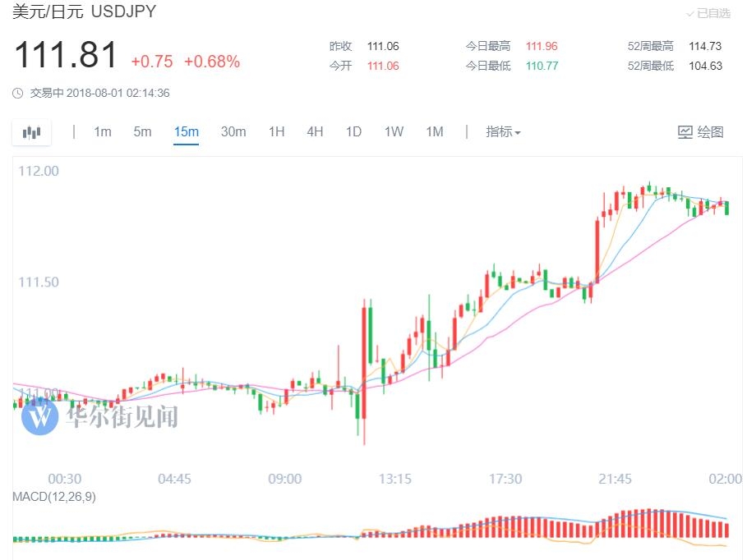
Task: Click the change value +0.75
Action: pos(152,62)
